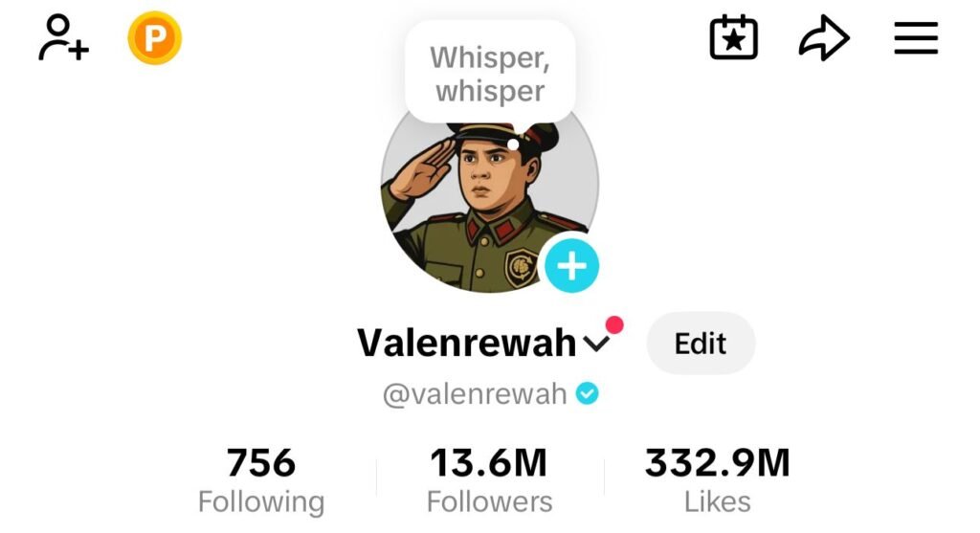Click the blue verified badge
The image size is (980, 533).
coord(587,393)
